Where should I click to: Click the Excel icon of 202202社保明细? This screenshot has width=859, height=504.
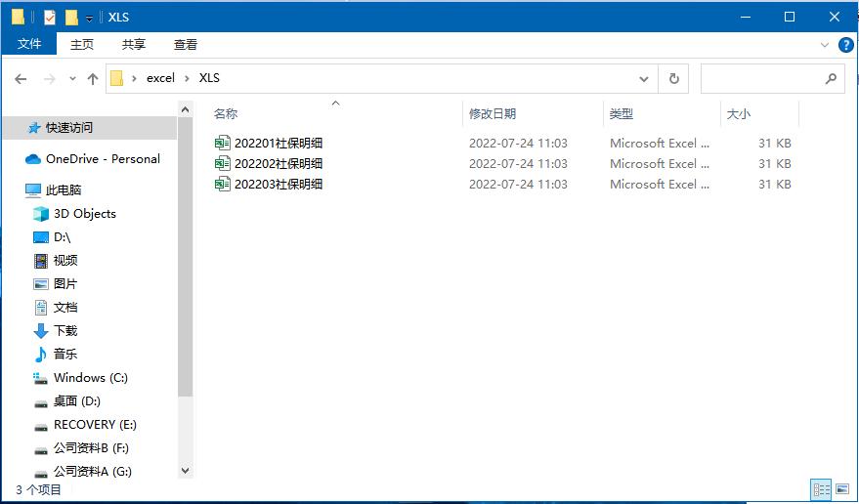tap(223, 163)
